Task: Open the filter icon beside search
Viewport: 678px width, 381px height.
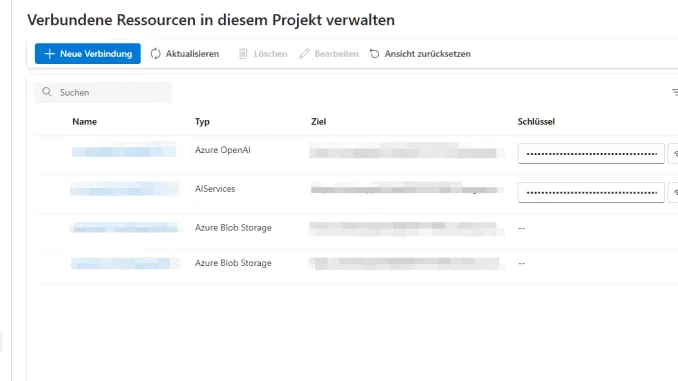Action: click(675, 92)
